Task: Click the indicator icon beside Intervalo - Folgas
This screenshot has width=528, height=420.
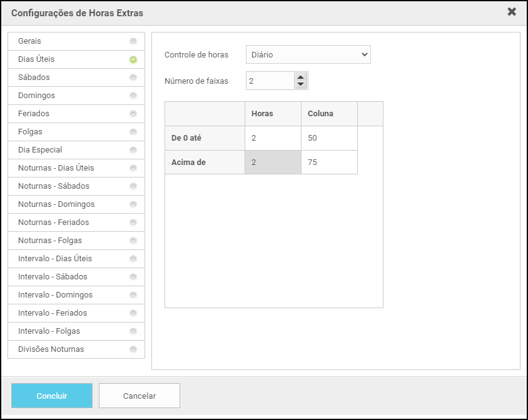Action: (133, 332)
